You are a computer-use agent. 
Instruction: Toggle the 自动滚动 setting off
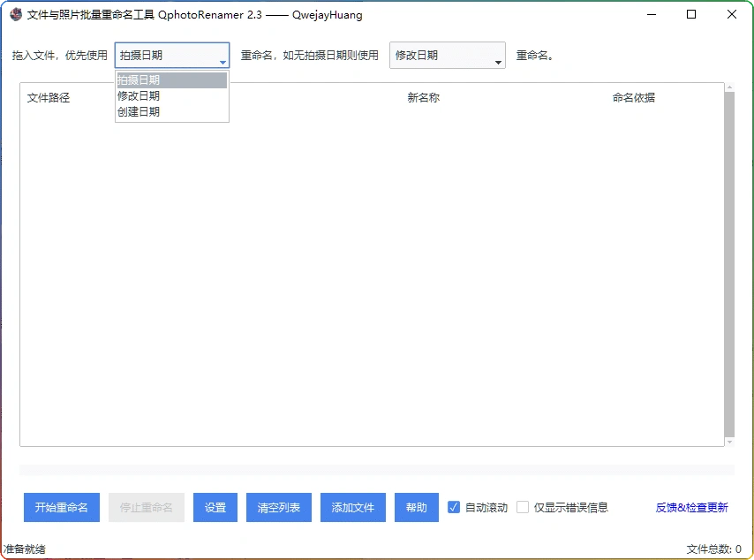(x=454, y=507)
